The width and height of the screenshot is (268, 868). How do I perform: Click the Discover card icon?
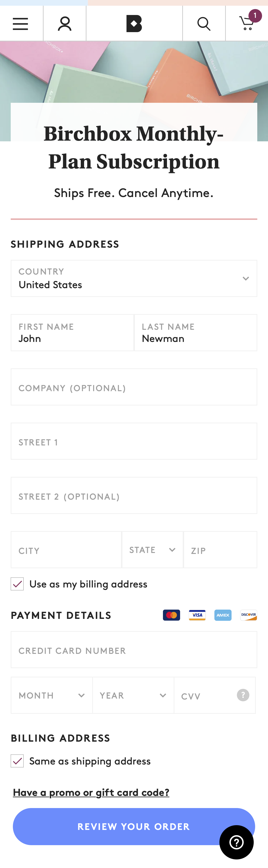248,615
